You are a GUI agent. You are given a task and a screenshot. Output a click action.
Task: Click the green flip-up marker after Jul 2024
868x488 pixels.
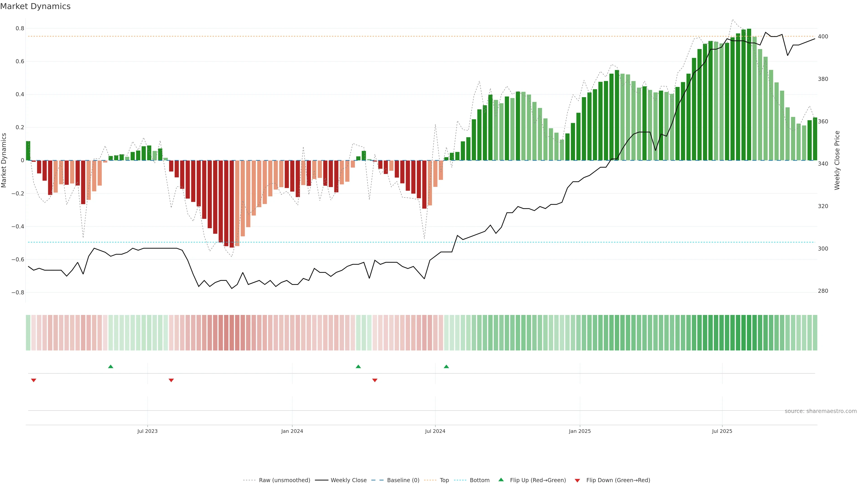[446, 366]
